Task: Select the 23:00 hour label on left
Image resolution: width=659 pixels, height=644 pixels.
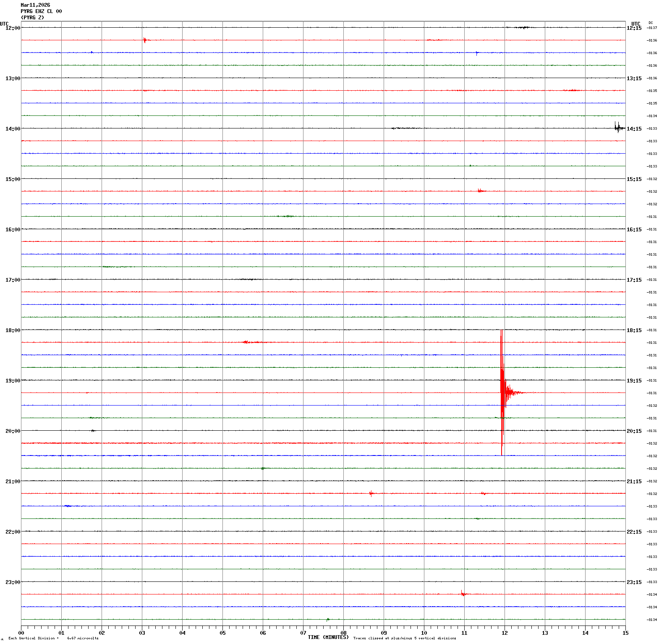Action: 13,582
